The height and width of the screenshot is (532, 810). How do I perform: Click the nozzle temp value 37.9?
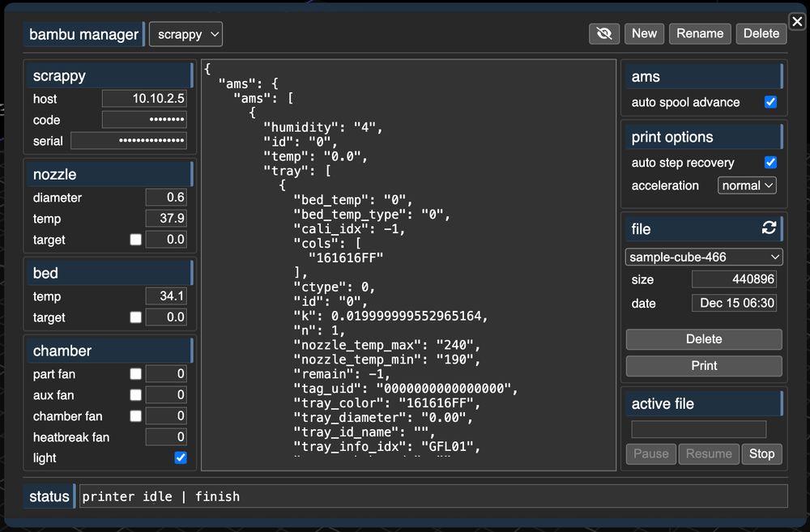[166, 218]
